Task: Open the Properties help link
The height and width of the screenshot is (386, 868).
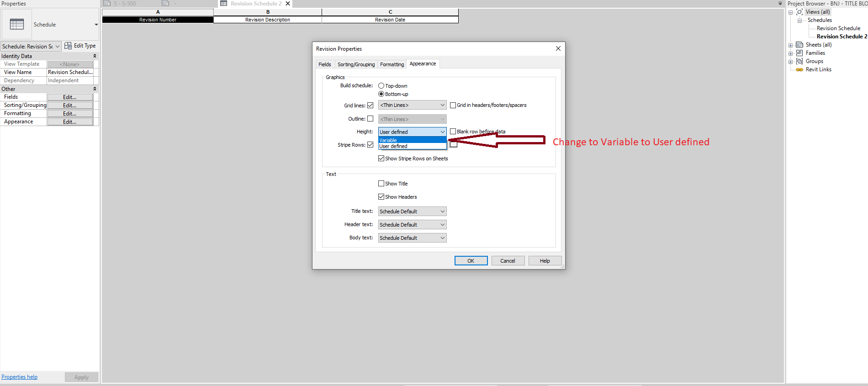Action: pos(20,377)
